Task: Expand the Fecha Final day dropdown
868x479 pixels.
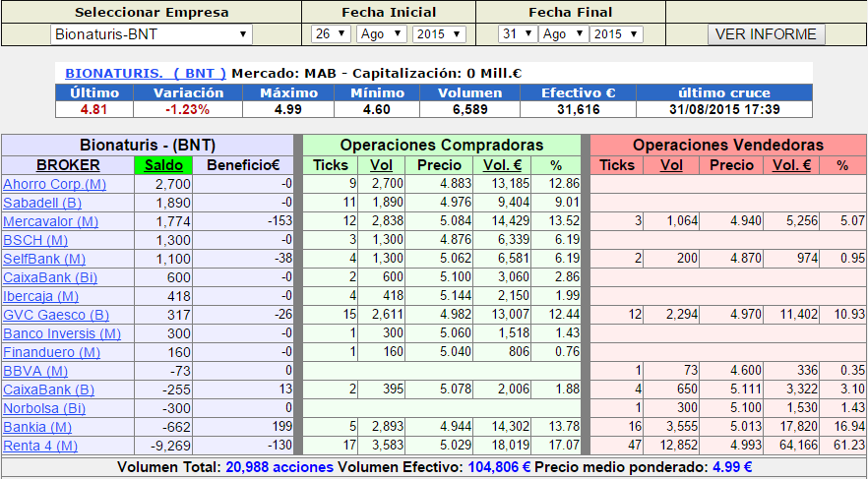Action: point(518,34)
